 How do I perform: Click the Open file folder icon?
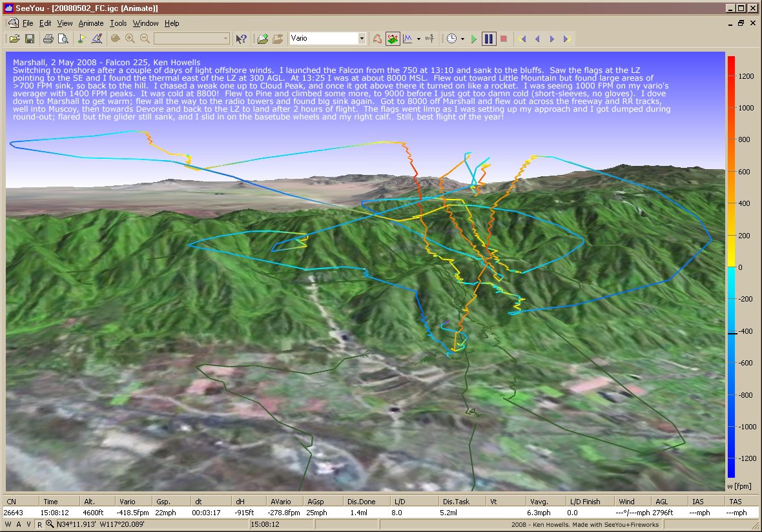coord(14,39)
